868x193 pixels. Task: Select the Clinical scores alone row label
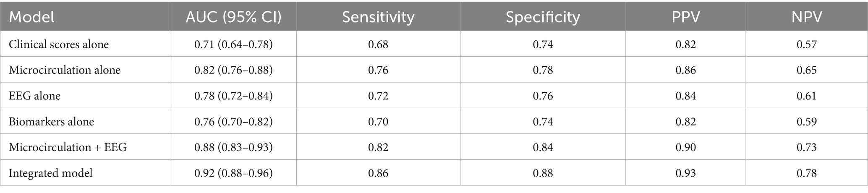tap(59, 44)
